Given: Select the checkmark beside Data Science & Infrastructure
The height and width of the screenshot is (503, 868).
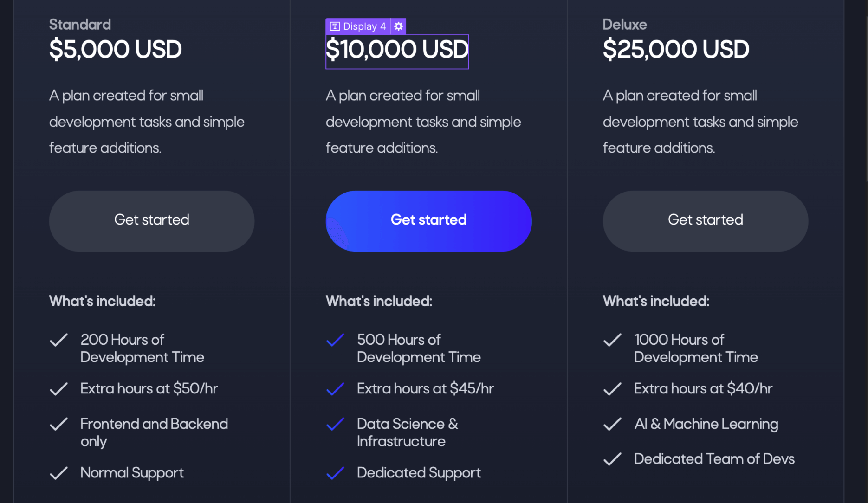Looking at the screenshot, I should click(335, 424).
